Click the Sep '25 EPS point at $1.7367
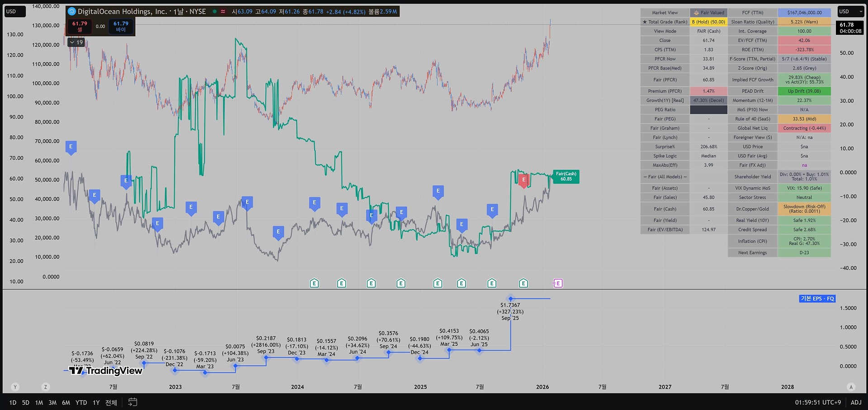 (x=511, y=298)
